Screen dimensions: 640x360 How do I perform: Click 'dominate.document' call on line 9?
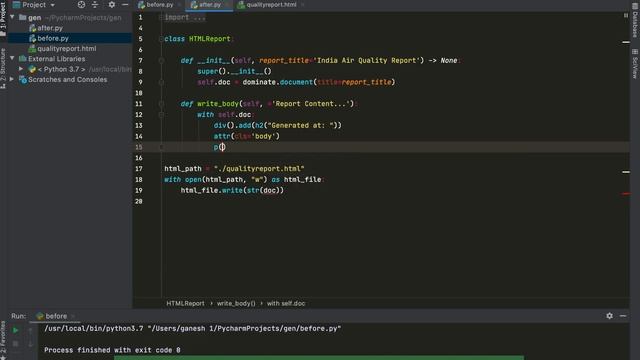tap(278, 82)
